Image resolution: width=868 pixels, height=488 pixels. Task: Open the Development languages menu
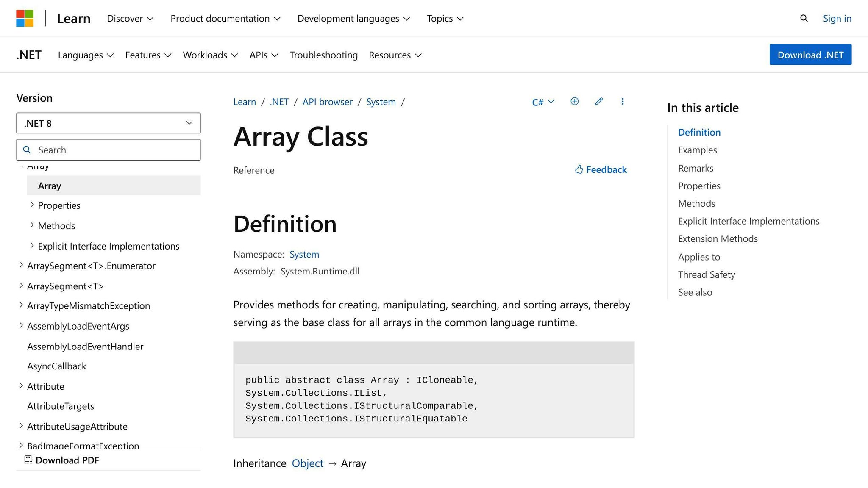(354, 18)
